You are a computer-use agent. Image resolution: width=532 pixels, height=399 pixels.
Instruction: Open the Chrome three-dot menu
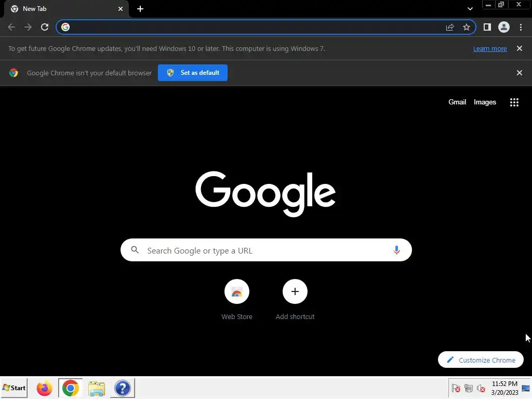(521, 27)
